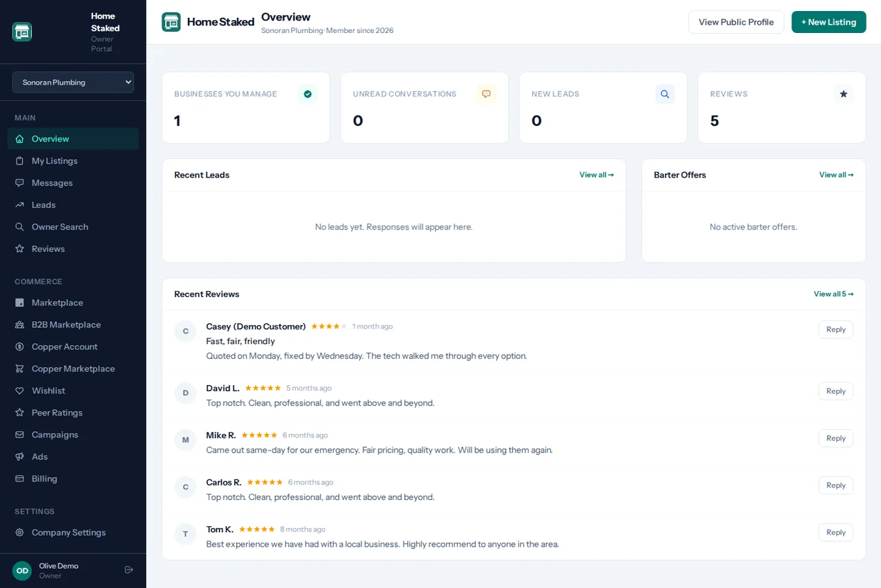Click the Home Staked logo in the sidebar
This screenshot has width=881, height=588.
tap(22, 32)
